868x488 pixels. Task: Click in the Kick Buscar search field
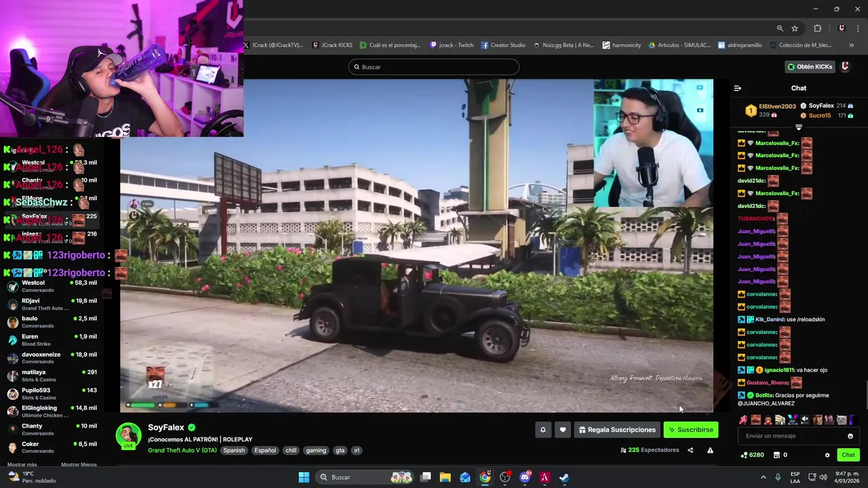pos(434,67)
